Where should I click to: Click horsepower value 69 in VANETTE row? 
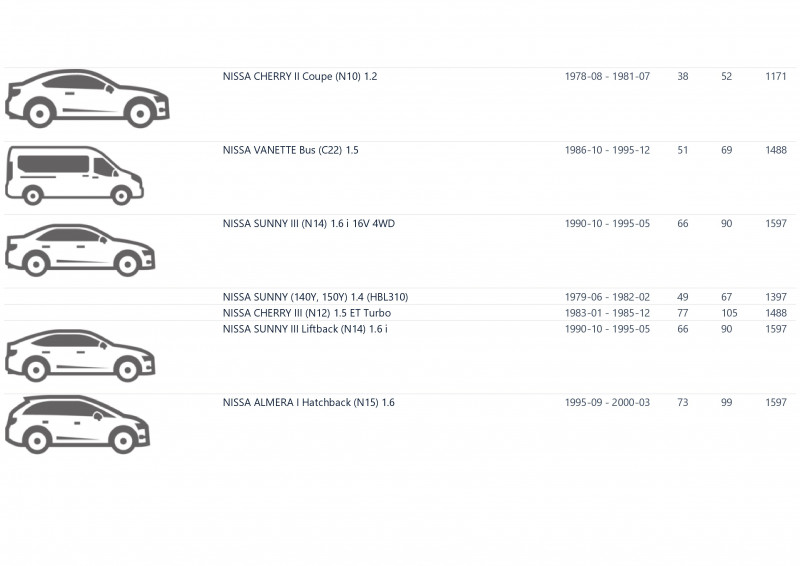coord(727,150)
